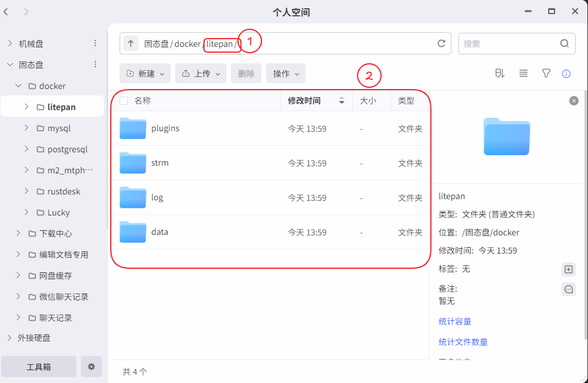Close the details side panel
This screenshot has width=588, height=383.
(574, 100)
